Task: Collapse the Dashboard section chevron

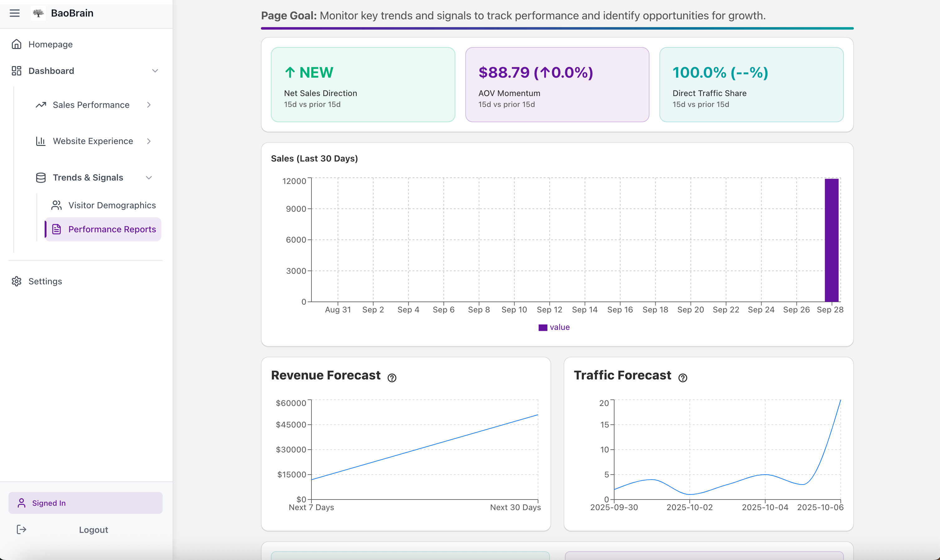Action: point(155,70)
